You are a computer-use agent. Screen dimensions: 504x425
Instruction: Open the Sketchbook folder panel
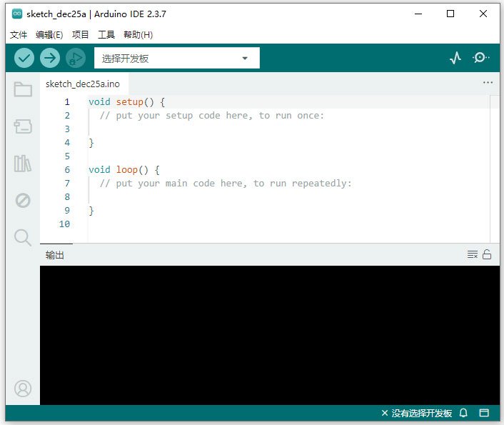coord(23,89)
